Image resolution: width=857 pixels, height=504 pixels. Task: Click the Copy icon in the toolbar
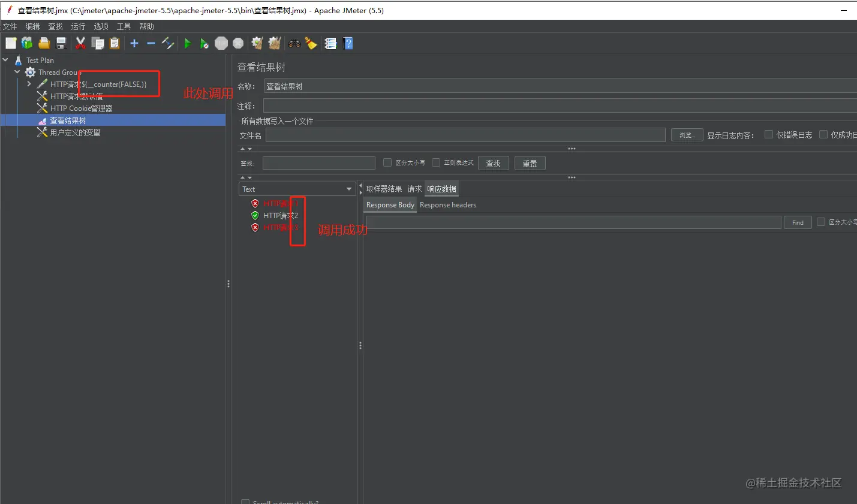98,43
